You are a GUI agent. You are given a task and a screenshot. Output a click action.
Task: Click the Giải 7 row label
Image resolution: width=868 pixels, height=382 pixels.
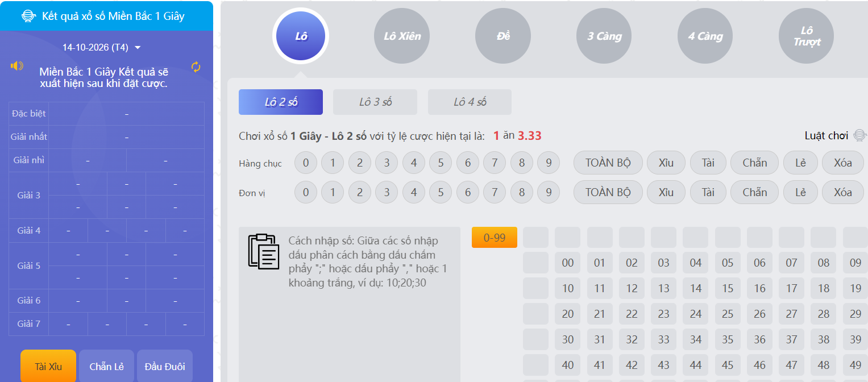[28, 324]
